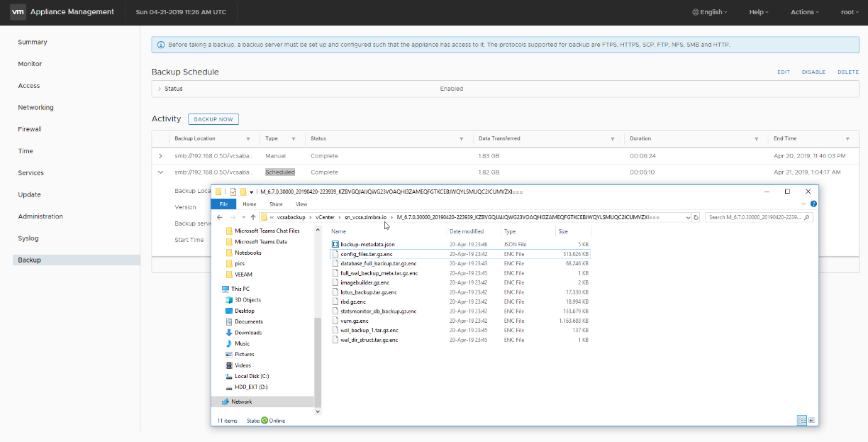Click the Explorer back navigation arrow
The height and width of the screenshot is (442, 868).
click(x=220, y=217)
